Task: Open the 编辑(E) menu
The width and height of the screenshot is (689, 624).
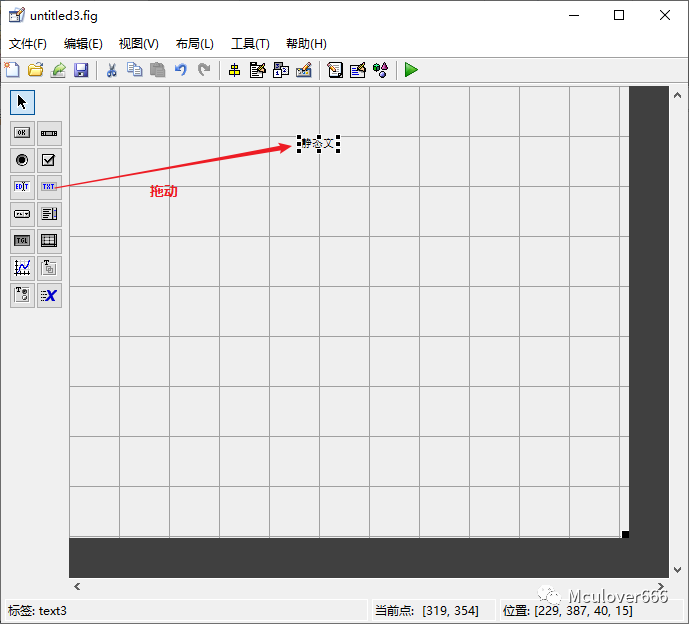Action: 83,44
